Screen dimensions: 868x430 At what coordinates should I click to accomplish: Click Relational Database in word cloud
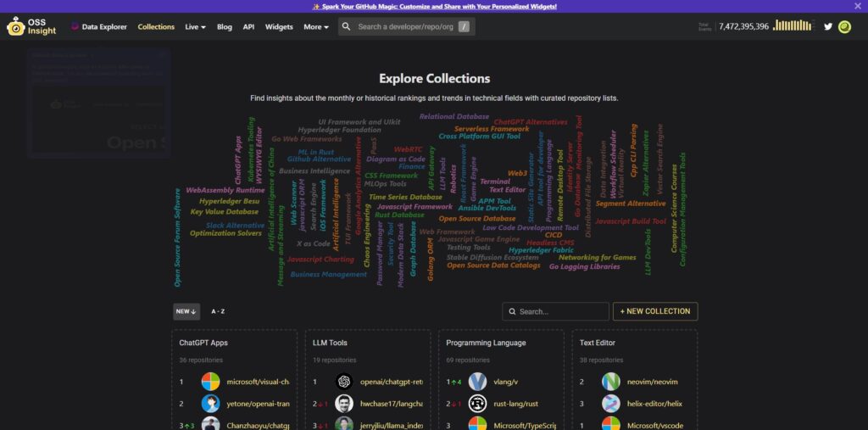pyautogui.click(x=454, y=116)
